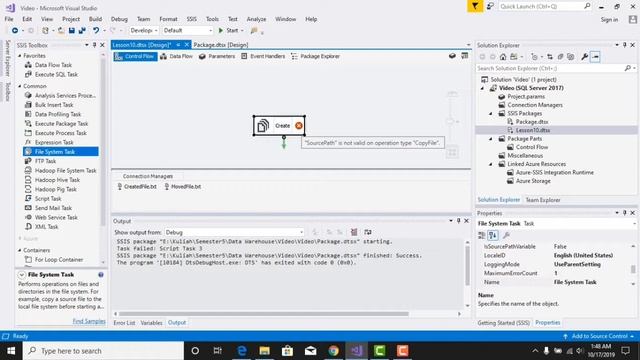The image size is (640, 360).
Task: Click Add to Source Control
Action: pos(599,336)
